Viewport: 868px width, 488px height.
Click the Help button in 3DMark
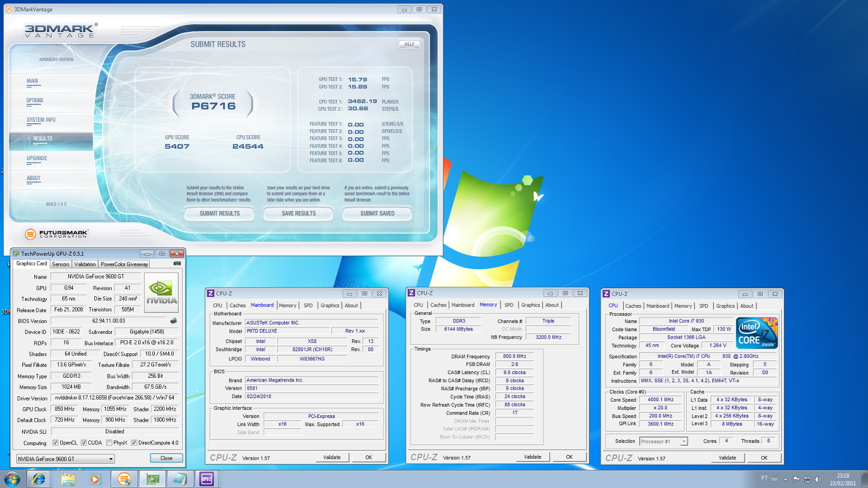coord(410,44)
